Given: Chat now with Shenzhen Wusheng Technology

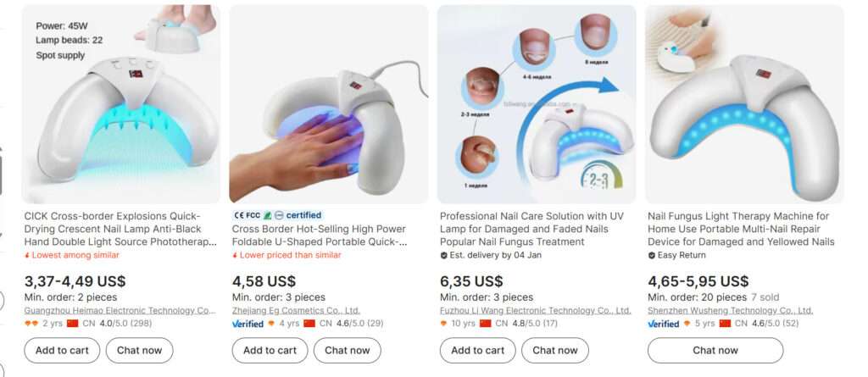Looking at the screenshot, I should point(715,351).
